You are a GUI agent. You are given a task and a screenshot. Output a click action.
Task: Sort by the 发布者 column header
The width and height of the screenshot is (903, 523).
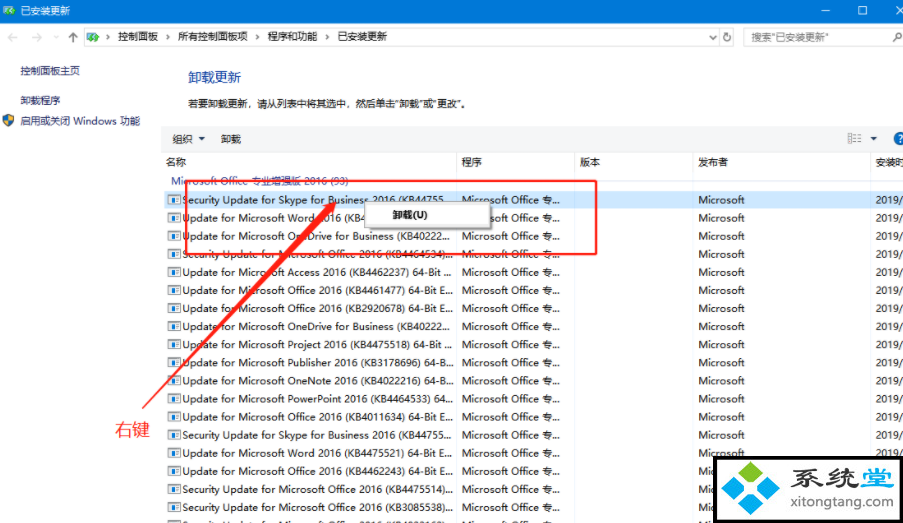[x=713, y=162]
